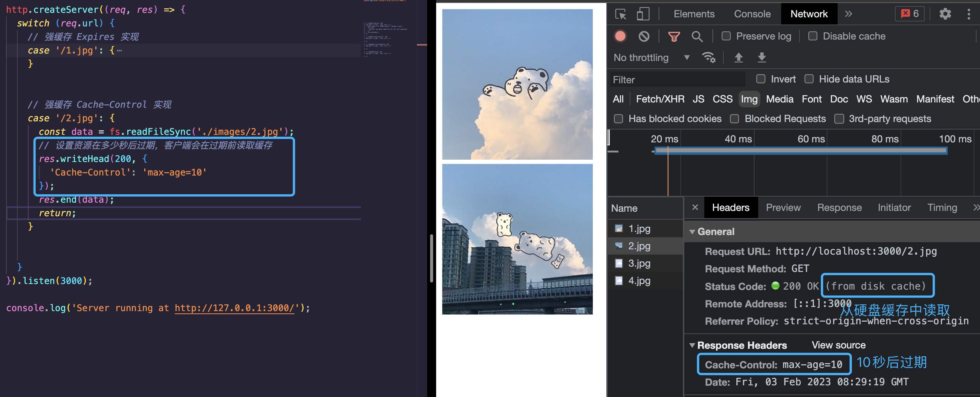The height and width of the screenshot is (397, 980).
Task: Switch to the Console tab
Action: point(752,14)
